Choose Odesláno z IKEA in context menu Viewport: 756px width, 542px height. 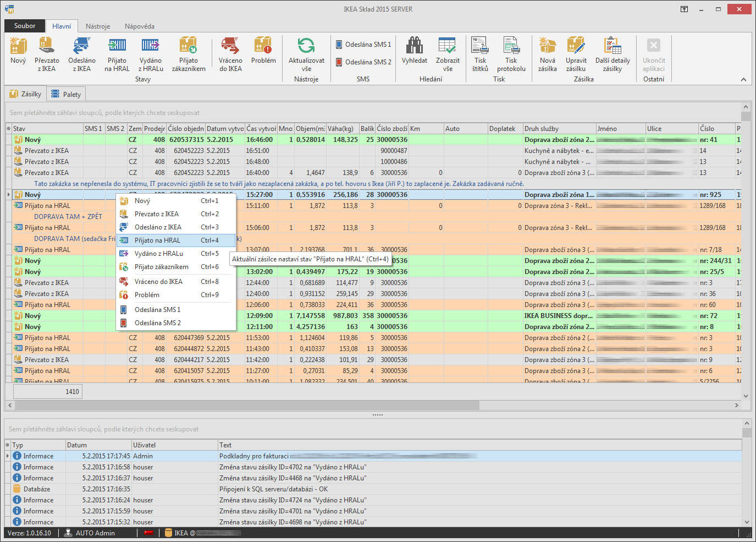click(176, 227)
